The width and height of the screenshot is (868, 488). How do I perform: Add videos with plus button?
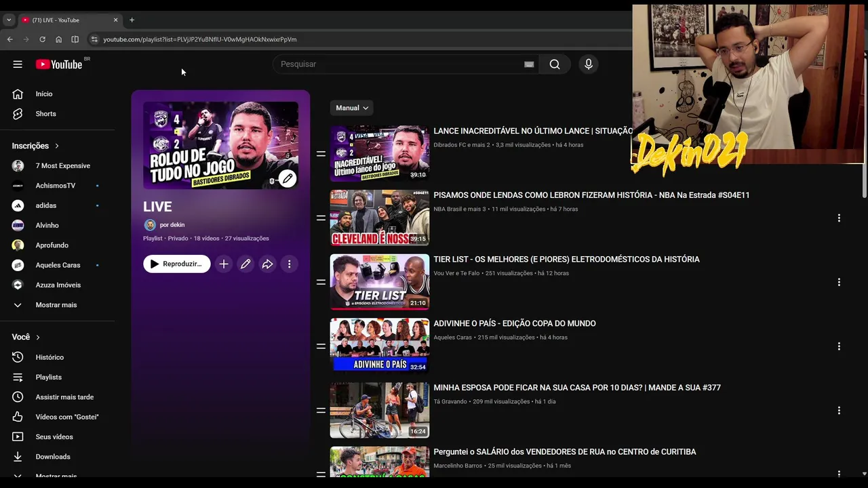pyautogui.click(x=224, y=264)
